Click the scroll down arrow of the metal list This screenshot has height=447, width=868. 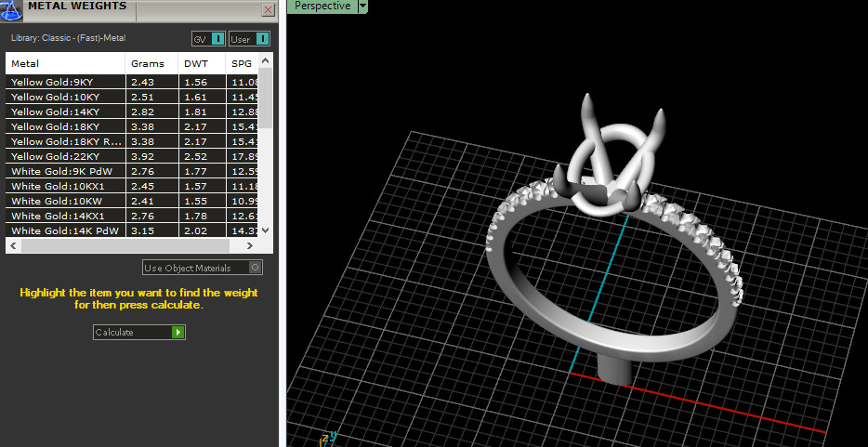point(265,230)
